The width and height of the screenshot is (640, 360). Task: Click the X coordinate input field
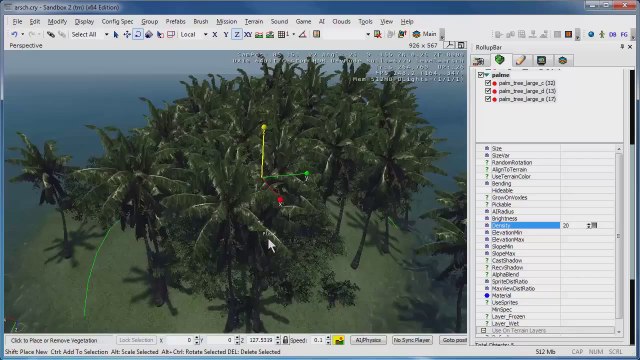tap(179, 340)
